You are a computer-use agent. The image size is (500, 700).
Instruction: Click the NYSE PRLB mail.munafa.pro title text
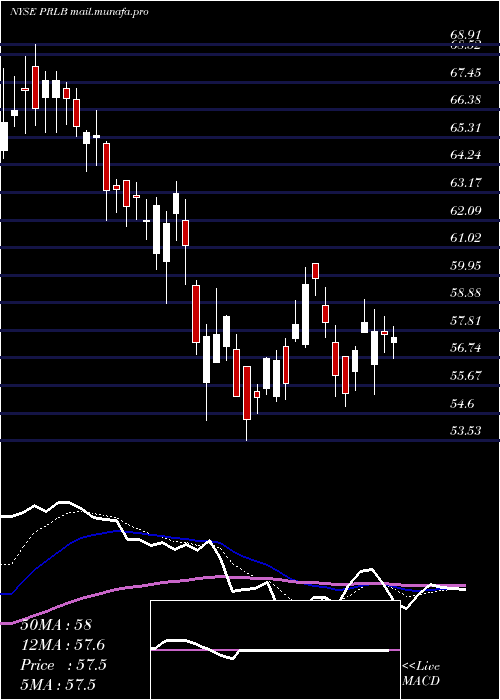tap(79, 12)
